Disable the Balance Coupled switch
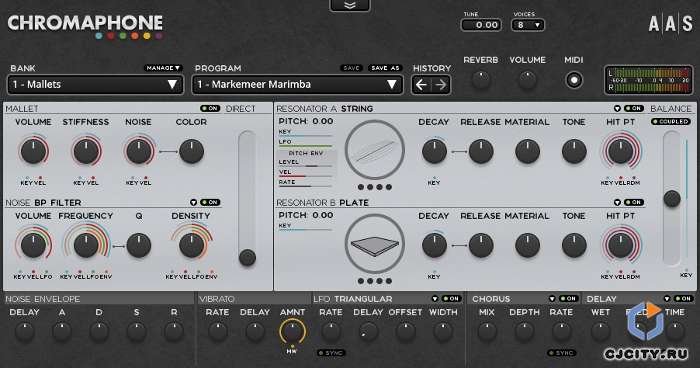Screen dimensions: 700x368 (x=670, y=121)
